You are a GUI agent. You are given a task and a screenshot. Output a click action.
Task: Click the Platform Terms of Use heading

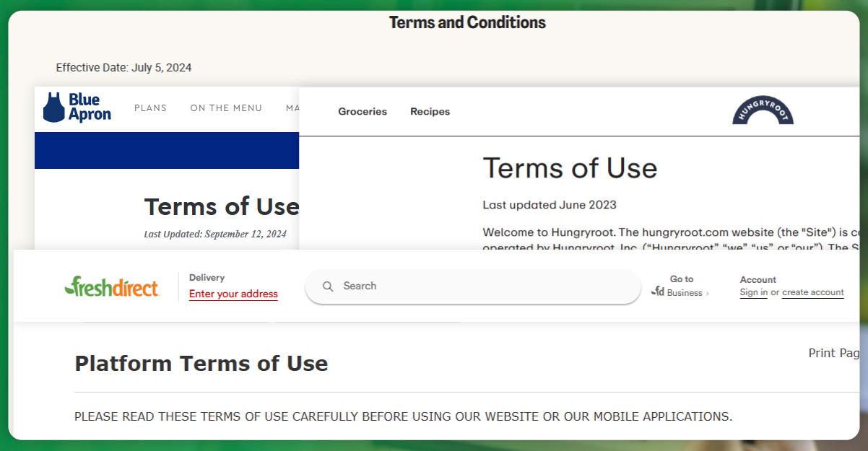[x=201, y=363]
